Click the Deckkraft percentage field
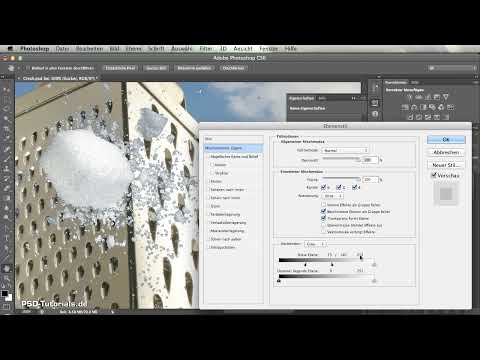 369,160
